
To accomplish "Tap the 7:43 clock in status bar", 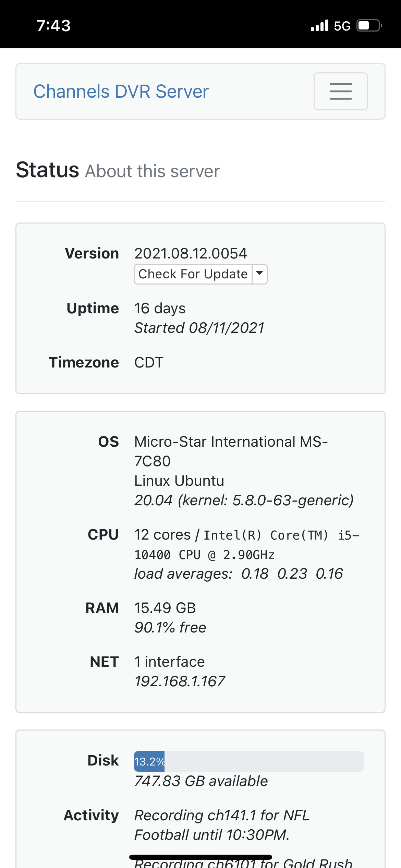I will click(53, 26).
